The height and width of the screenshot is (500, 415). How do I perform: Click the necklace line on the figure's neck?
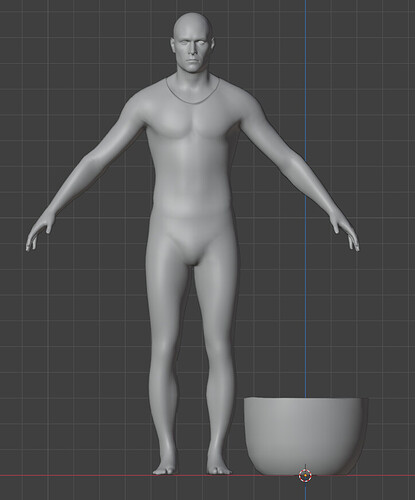[193, 92]
